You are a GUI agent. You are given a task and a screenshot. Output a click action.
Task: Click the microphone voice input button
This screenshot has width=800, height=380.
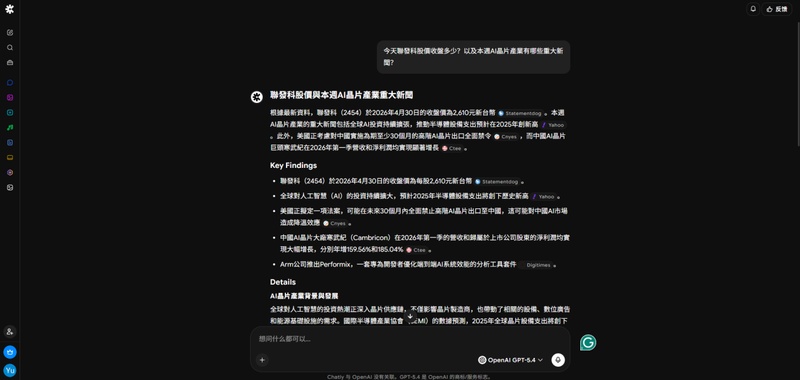click(x=558, y=360)
